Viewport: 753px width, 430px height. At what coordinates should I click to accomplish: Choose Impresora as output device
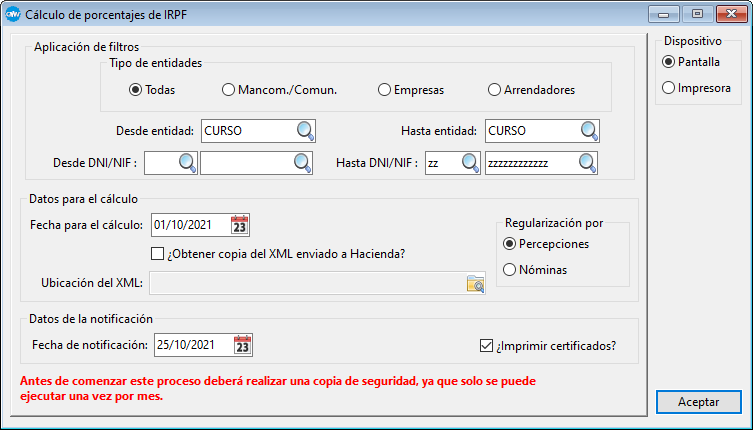668,88
